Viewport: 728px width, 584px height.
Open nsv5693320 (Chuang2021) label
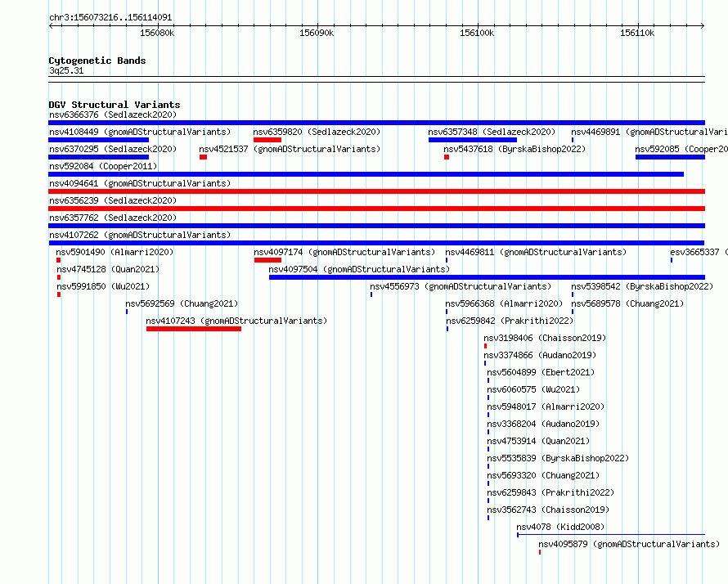click(543, 475)
